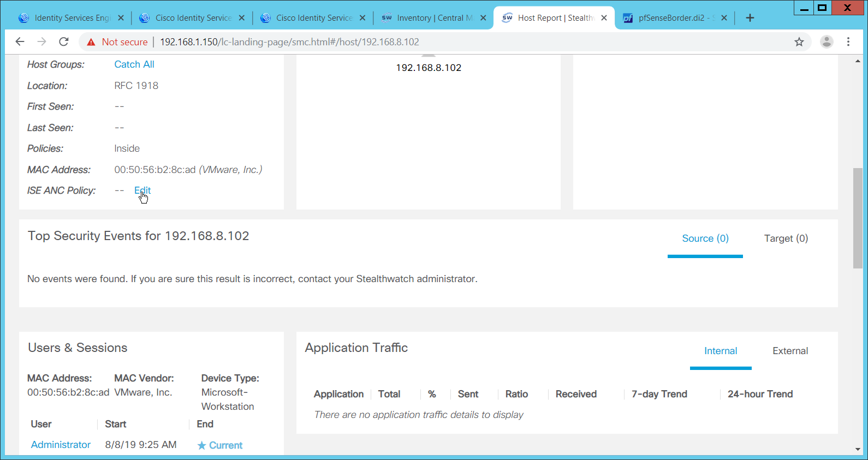
Task: Edit the ISE ANC Policy
Action: click(142, 190)
